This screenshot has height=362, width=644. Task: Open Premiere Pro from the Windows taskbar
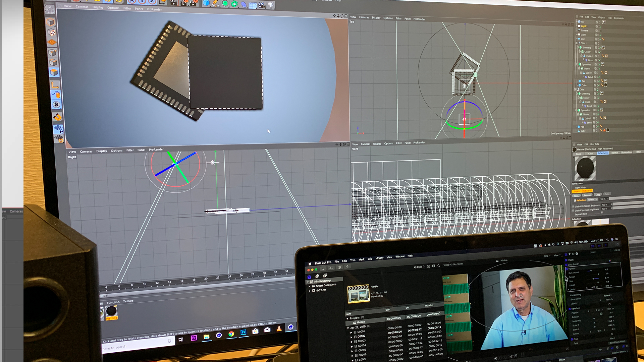click(x=194, y=338)
